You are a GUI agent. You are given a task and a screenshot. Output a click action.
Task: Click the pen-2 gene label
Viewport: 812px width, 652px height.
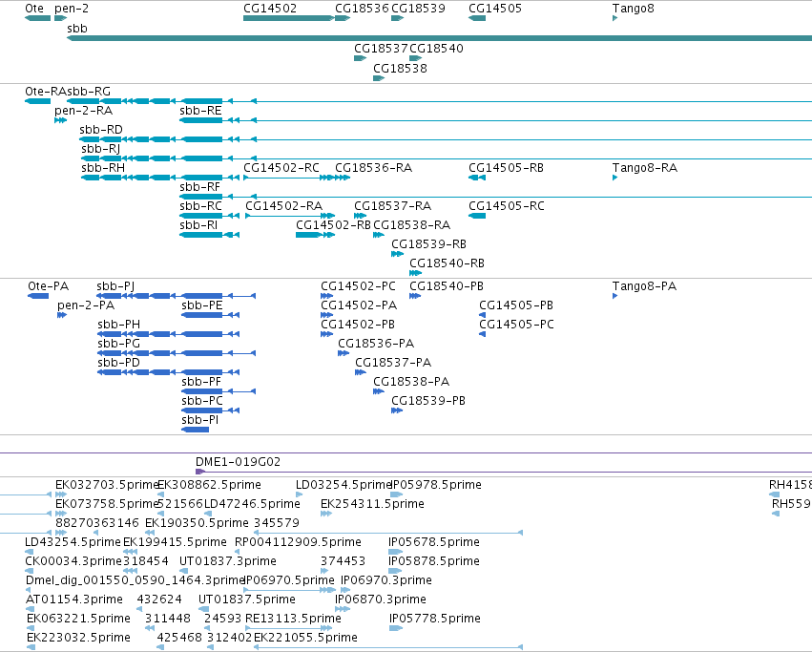click(x=72, y=9)
